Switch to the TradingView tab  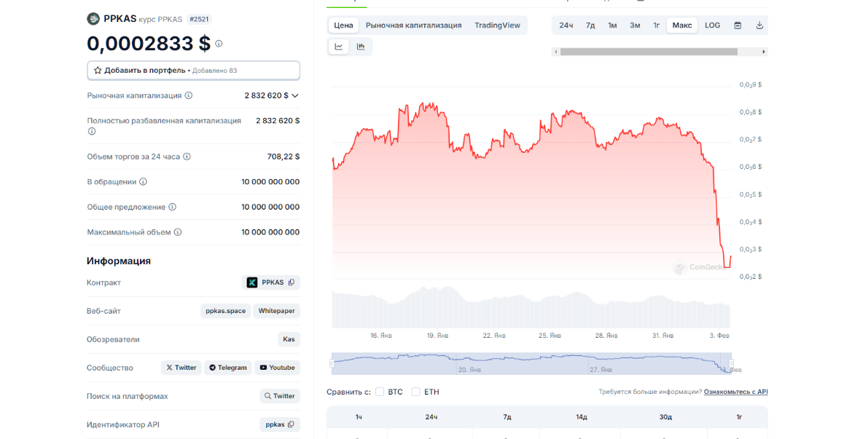point(497,25)
